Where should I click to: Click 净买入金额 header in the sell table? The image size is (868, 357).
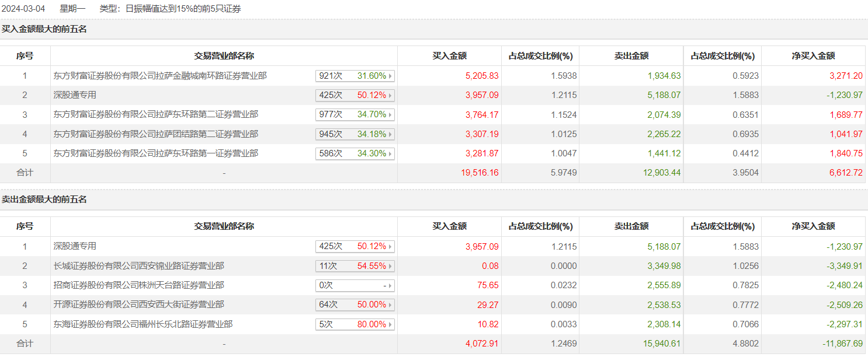(x=813, y=226)
